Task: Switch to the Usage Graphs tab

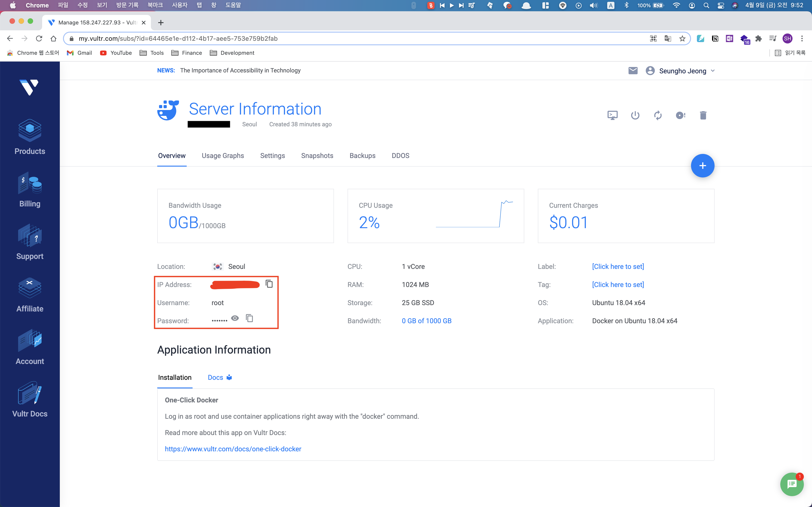Action: pyautogui.click(x=223, y=155)
